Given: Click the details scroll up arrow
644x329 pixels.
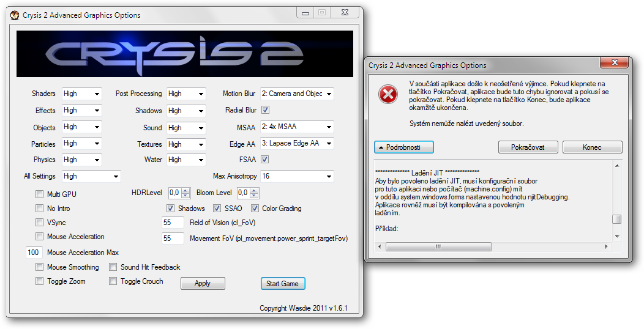Looking at the screenshot, I should coord(617,165).
